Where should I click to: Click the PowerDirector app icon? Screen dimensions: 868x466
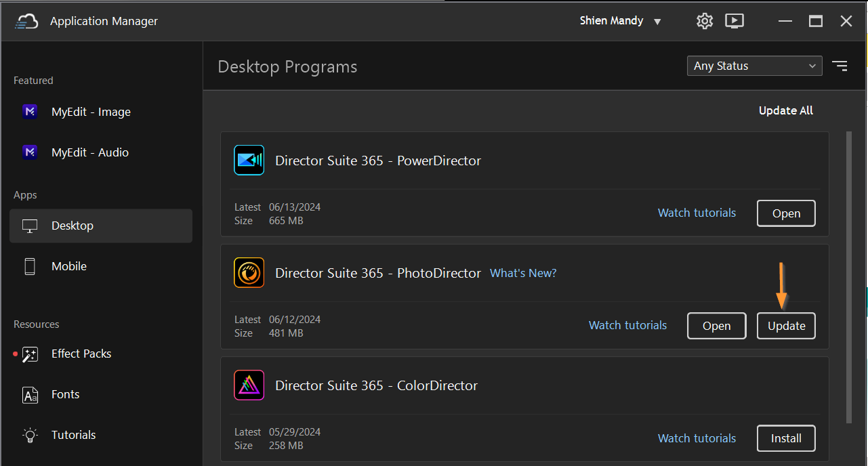pyautogui.click(x=249, y=161)
